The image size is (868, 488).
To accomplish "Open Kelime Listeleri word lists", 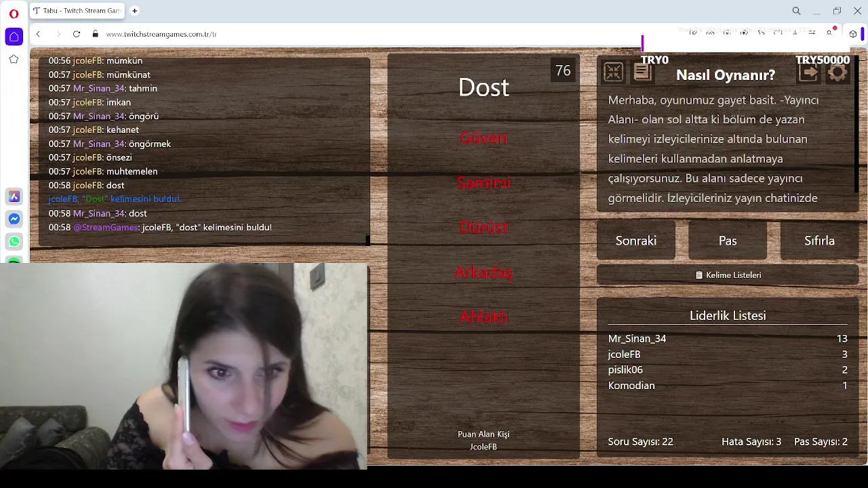I will (x=728, y=275).
